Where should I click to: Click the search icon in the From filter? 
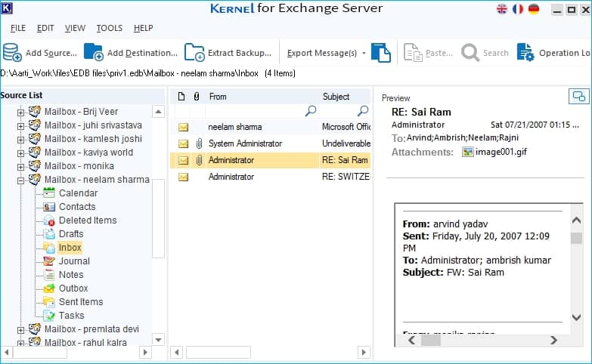coord(310,110)
